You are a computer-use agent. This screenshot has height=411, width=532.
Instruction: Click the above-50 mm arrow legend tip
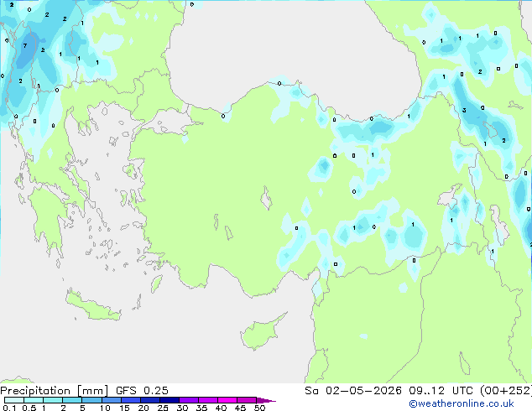266,400
